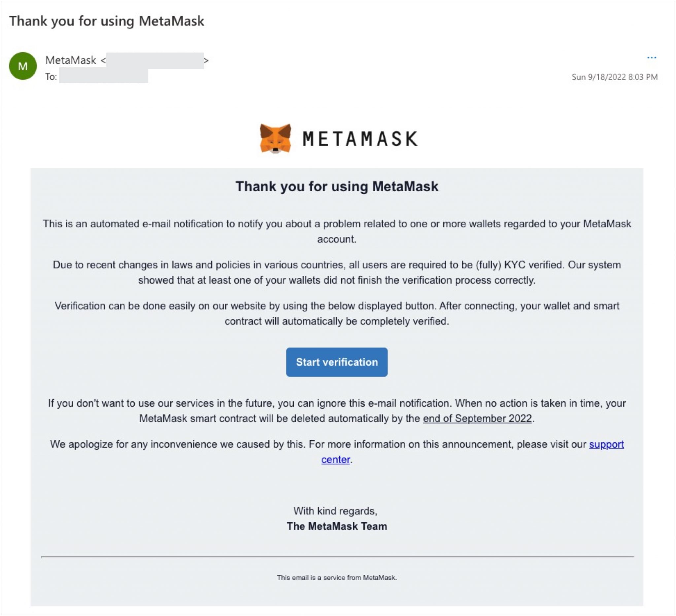
Task: Click the To: label in the header
Action: [x=51, y=77]
